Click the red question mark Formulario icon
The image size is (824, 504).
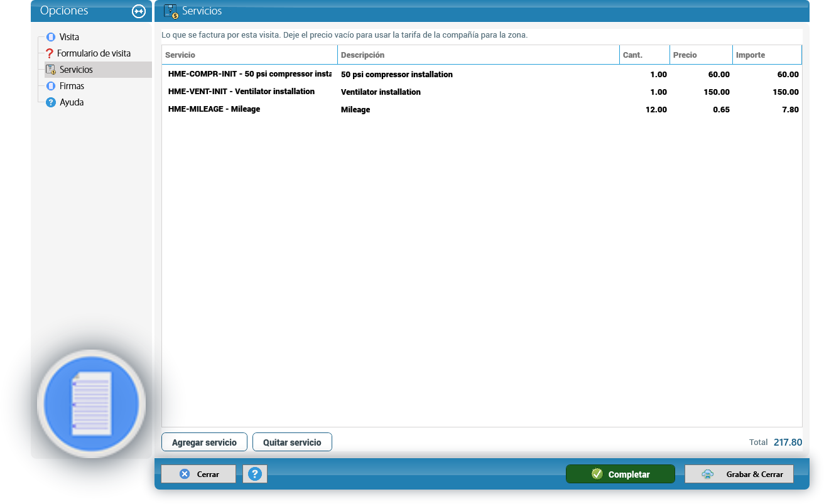tap(50, 53)
